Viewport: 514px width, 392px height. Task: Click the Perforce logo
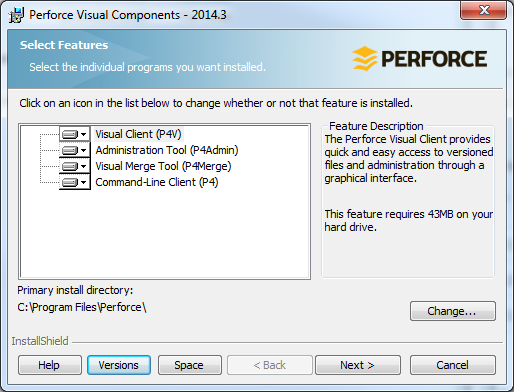[420, 59]
